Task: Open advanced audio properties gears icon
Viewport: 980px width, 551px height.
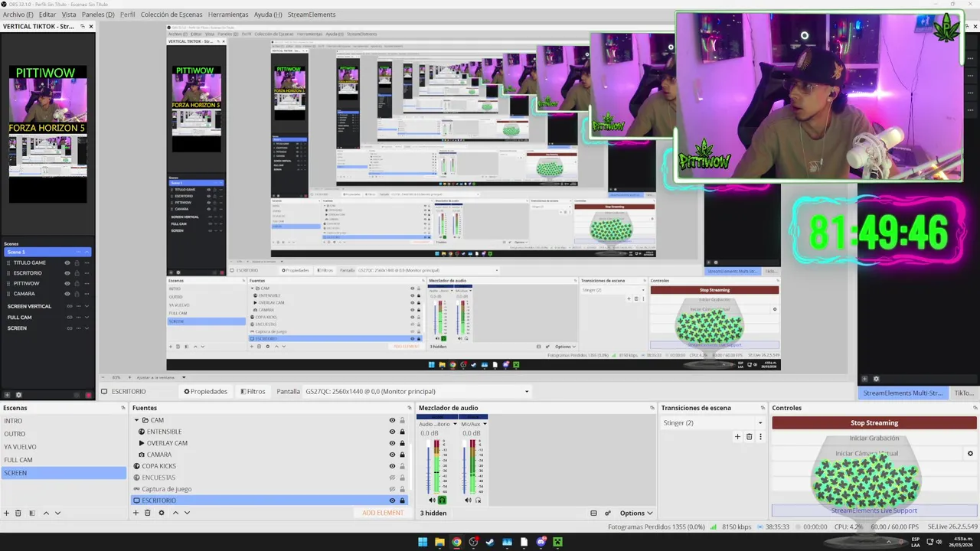Action: (608, 514)
